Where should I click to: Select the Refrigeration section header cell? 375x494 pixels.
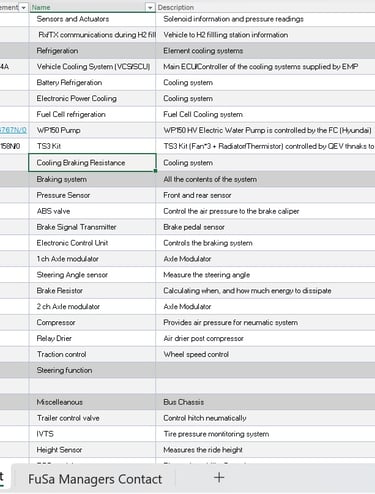pyautogui.click(x=92, y=51)
